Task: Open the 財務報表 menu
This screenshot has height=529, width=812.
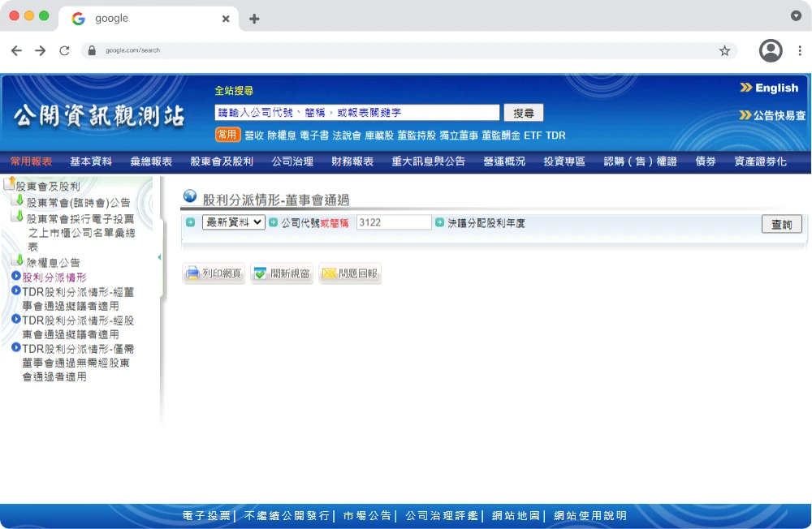Action: point(352,161)
